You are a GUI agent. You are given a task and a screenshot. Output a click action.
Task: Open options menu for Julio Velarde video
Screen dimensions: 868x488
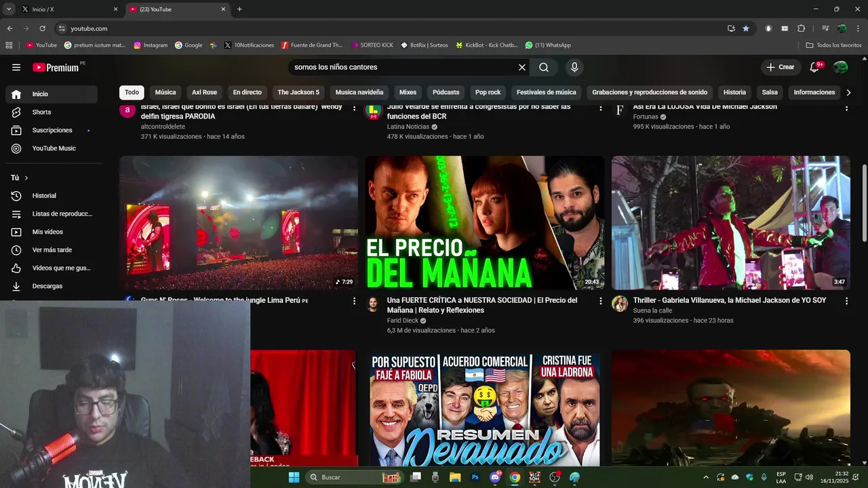point(600,108)
